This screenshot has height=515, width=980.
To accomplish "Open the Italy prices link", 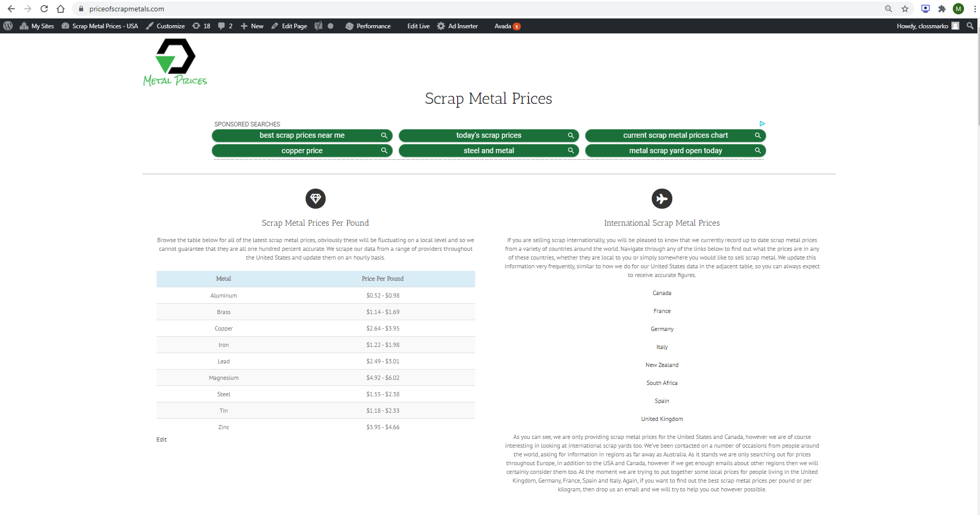I will pos(662,347).
